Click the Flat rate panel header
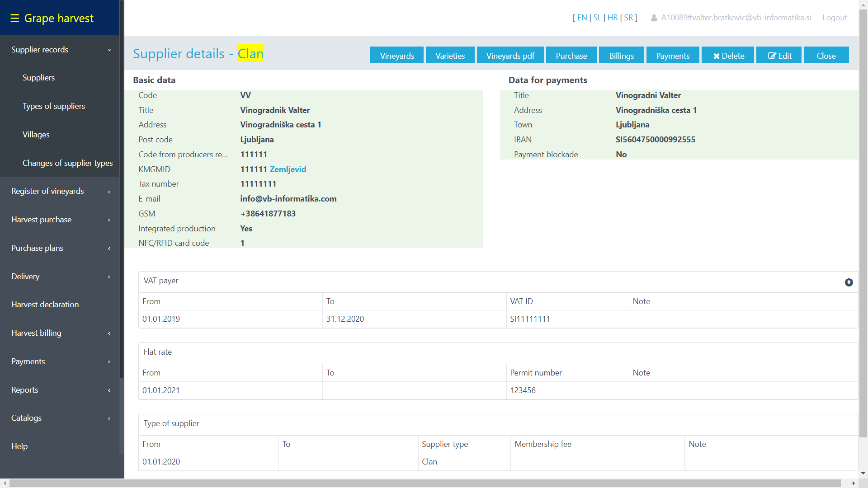Image resolution: width=868 pixels, height=488 pixels. click(x=498, y=353)
